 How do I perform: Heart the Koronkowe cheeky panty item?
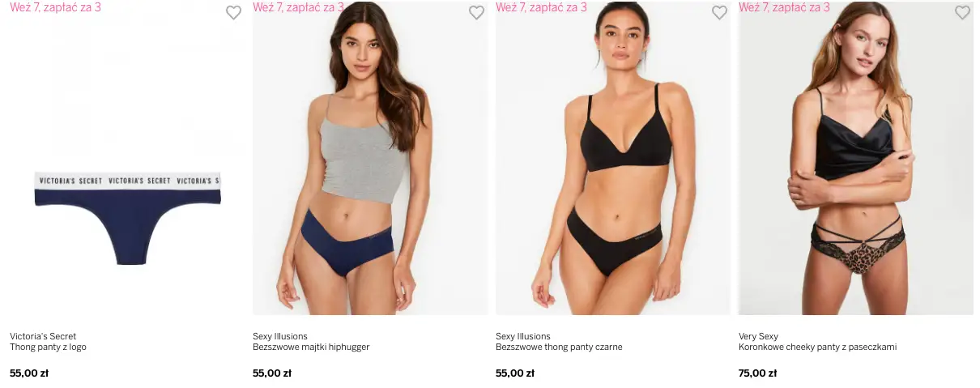(962, 12)
